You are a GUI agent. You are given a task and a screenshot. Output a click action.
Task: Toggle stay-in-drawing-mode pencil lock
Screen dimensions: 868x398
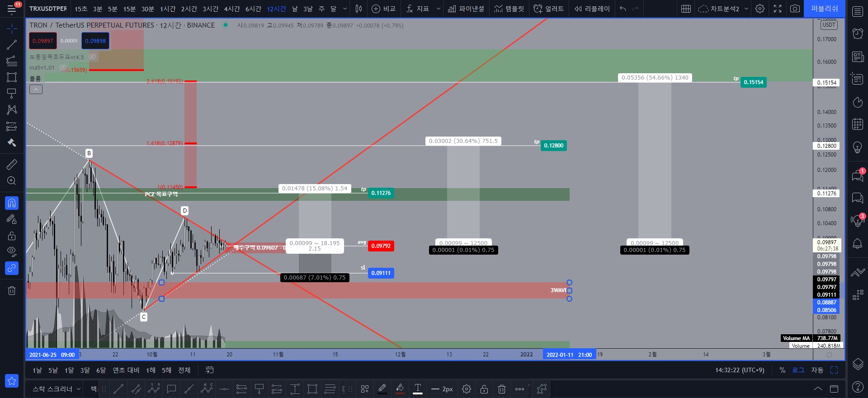pos(12,219)
